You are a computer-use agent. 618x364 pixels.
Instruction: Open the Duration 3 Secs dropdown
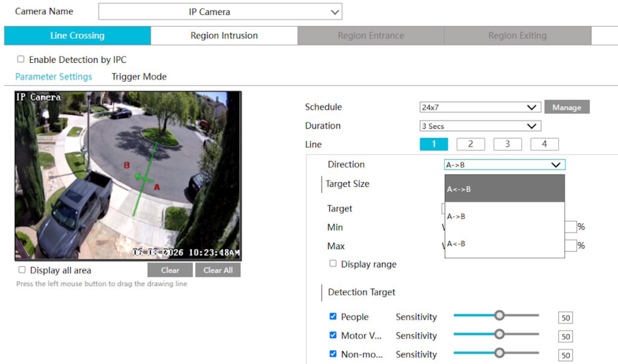(x=480, y=126)
